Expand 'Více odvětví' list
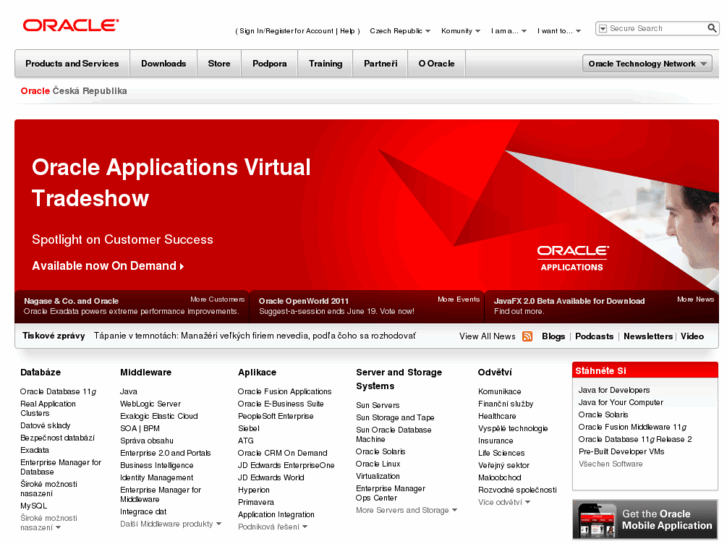727x545 pixels. pyautogui.click(x=504, y=502)
